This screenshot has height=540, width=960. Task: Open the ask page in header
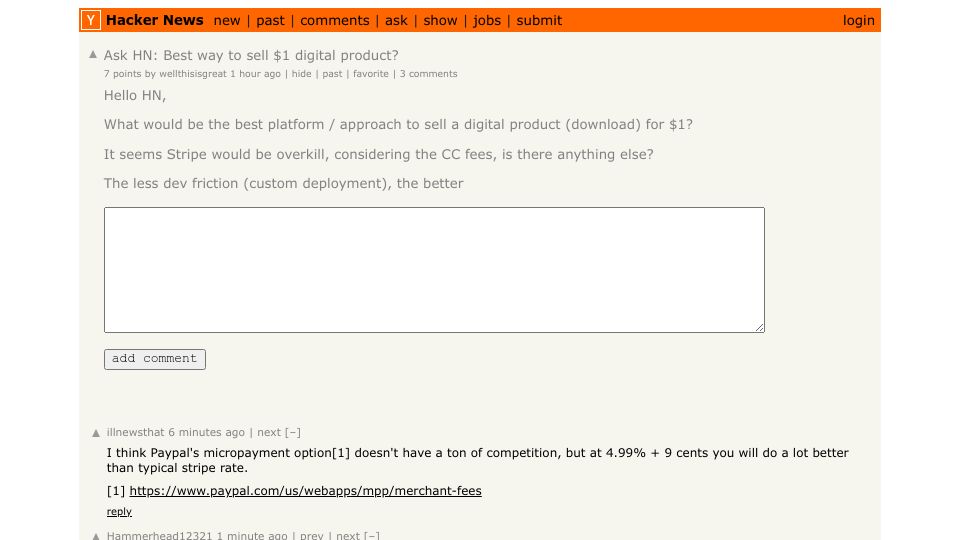(396, 20)
